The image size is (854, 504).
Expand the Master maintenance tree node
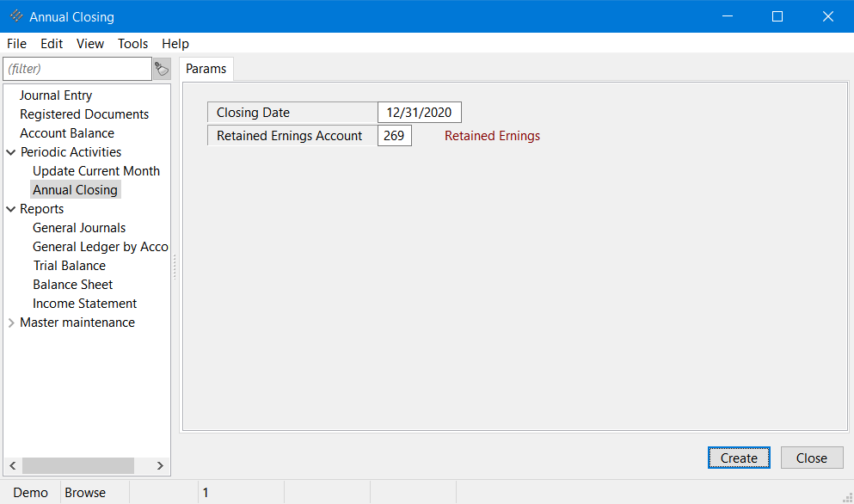tap(11, 323)
